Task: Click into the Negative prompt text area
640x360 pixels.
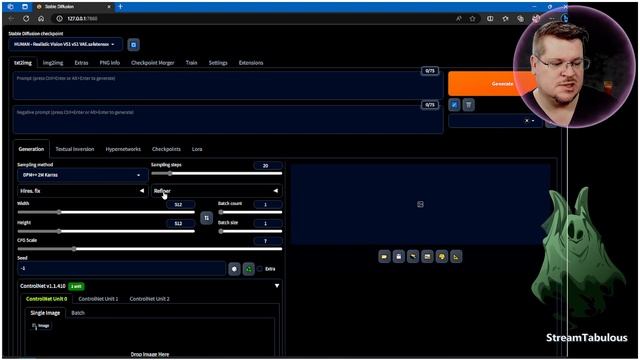Action: pos(228,120)
